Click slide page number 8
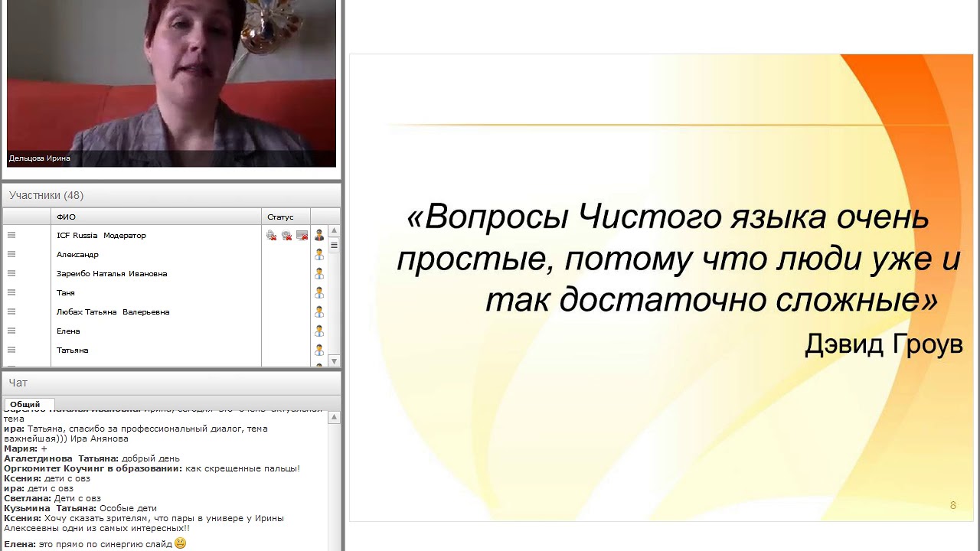 pyautogui.click(x=953, y=505)
